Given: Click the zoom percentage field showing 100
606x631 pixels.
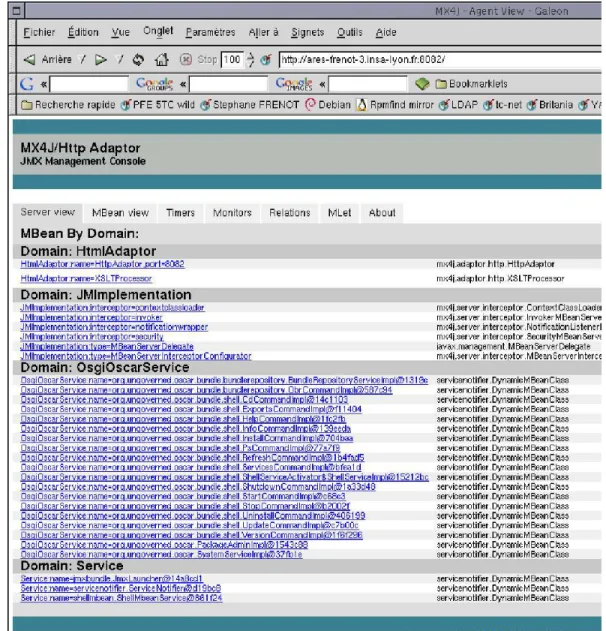Looking at the screenshot, I should [x=232, y=60].
